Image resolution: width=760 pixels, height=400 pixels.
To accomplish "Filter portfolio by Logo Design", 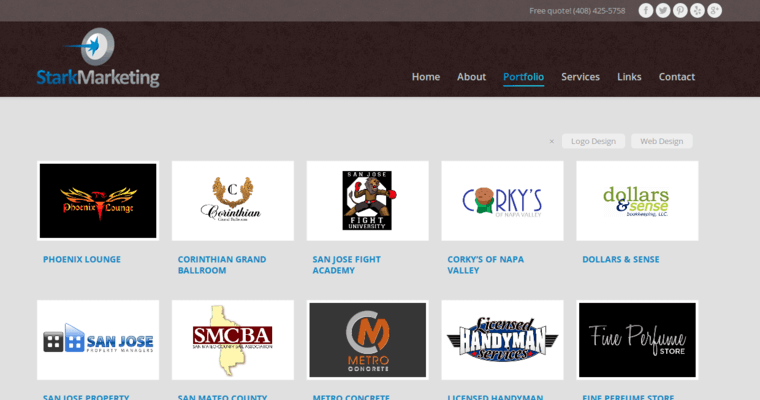I will click(593, 141).
